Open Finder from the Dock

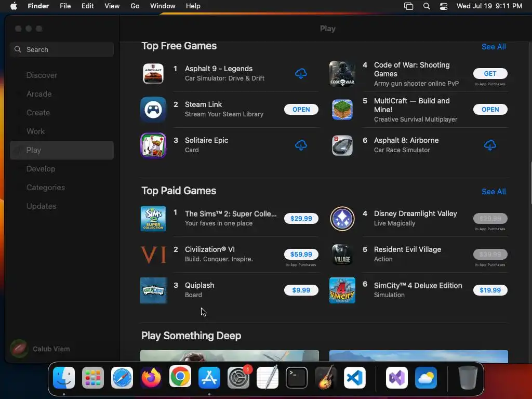[x=64, y=378]
